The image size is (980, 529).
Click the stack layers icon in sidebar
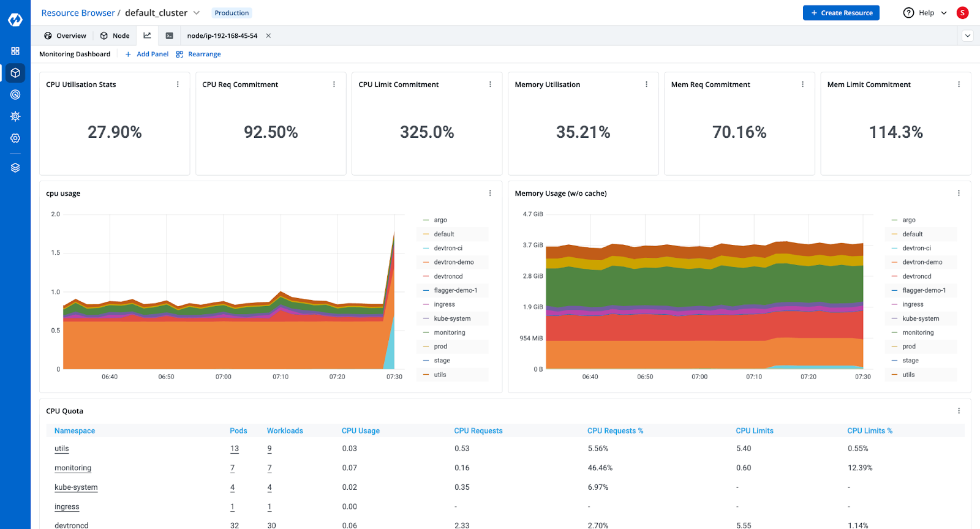pyautogui.click(x=15, y=168)
